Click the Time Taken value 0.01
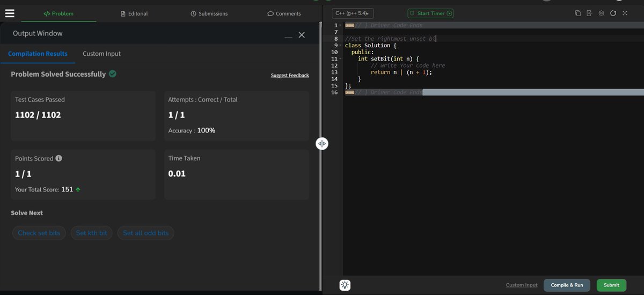 point(177,174)
